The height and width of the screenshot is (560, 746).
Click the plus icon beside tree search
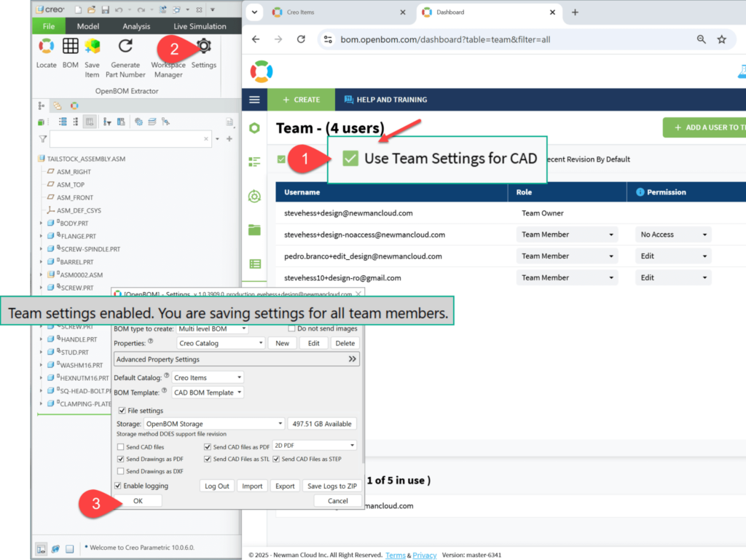[x=229, y=139]
